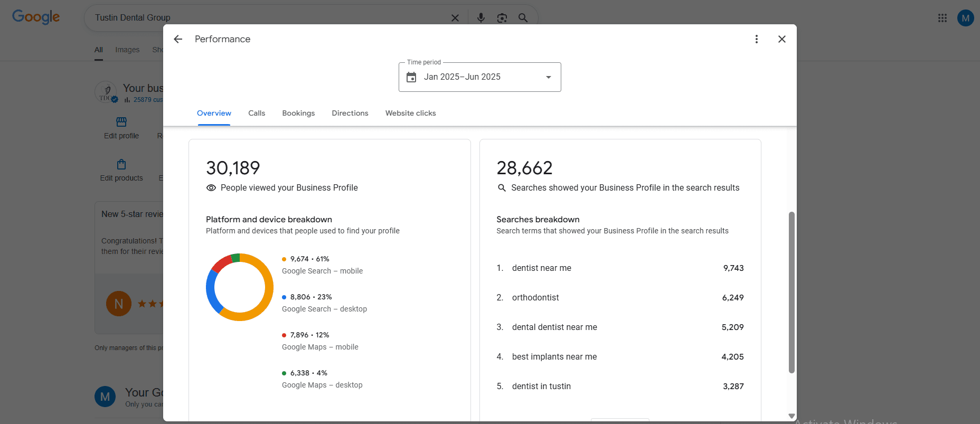The width and height of the screenshot is (980, 424).
Task: Click the red Google Maps mobile dot
Action: click(x=284, y=335)
